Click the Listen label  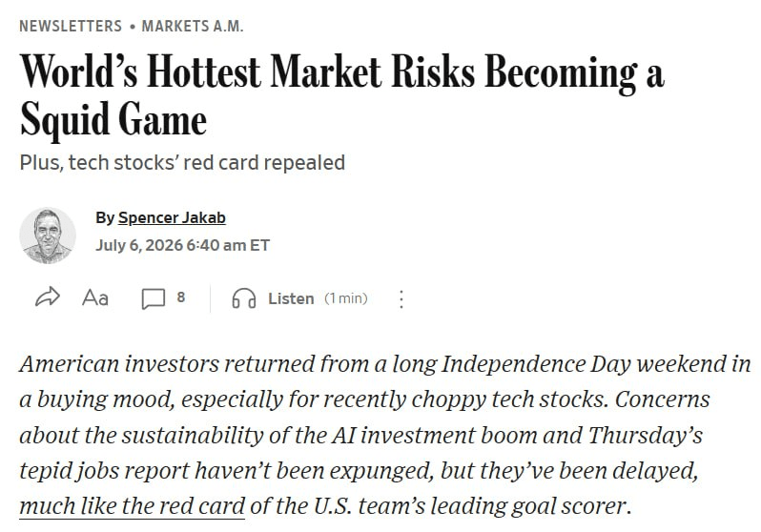click(x=291, y=298)
